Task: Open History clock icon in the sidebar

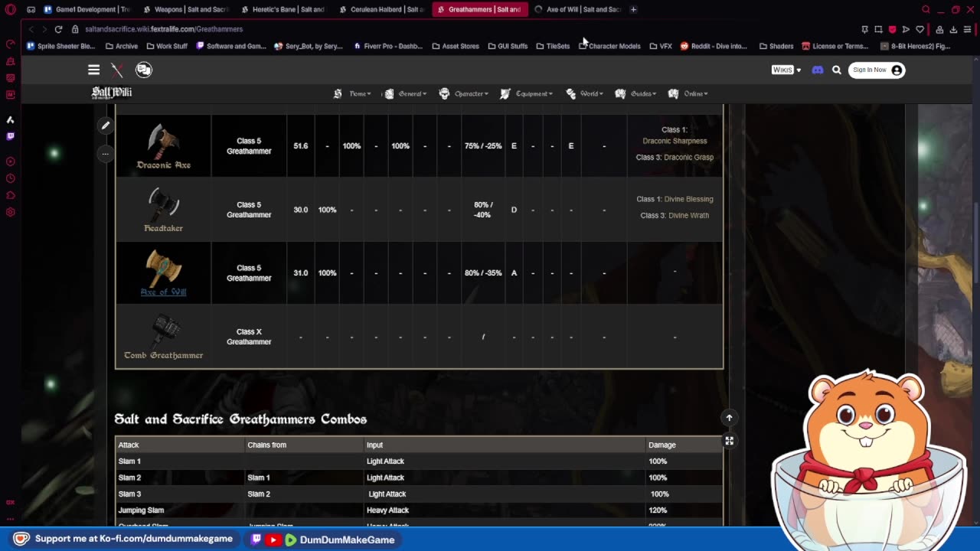Action: point(10,178)
